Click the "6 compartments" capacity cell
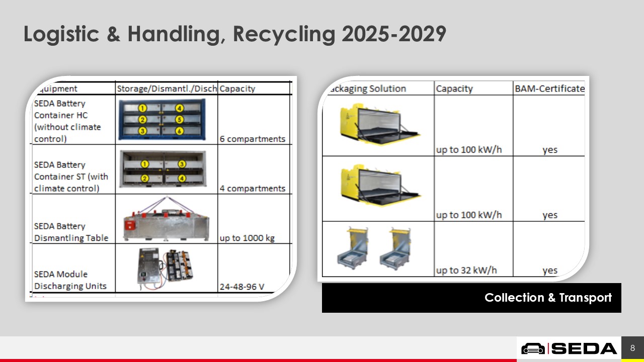Screen dimensions: 644x362 pyautogui.click(x=252, y=139)
